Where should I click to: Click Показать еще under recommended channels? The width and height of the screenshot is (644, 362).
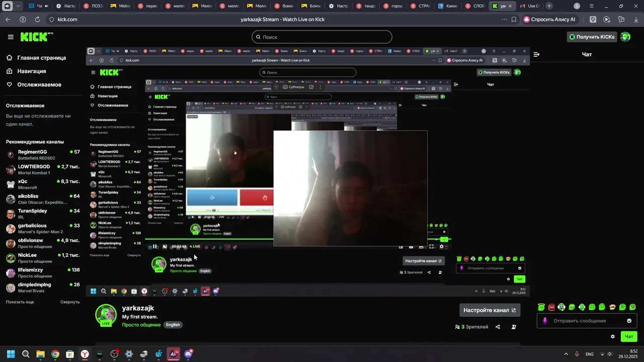20,302
